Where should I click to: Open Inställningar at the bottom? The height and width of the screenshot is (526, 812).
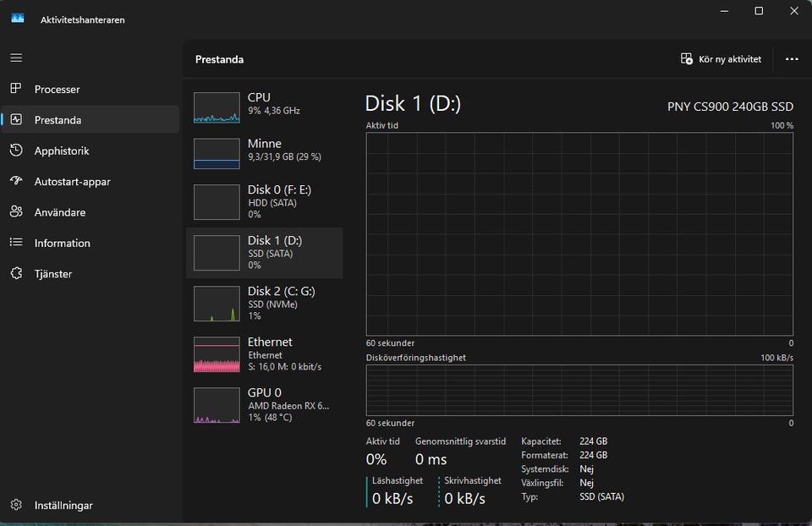(91, 506)
